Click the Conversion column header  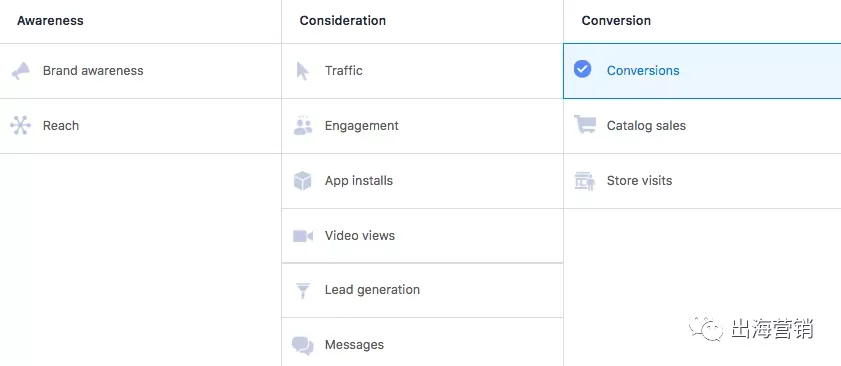click(x=616, y=21)
